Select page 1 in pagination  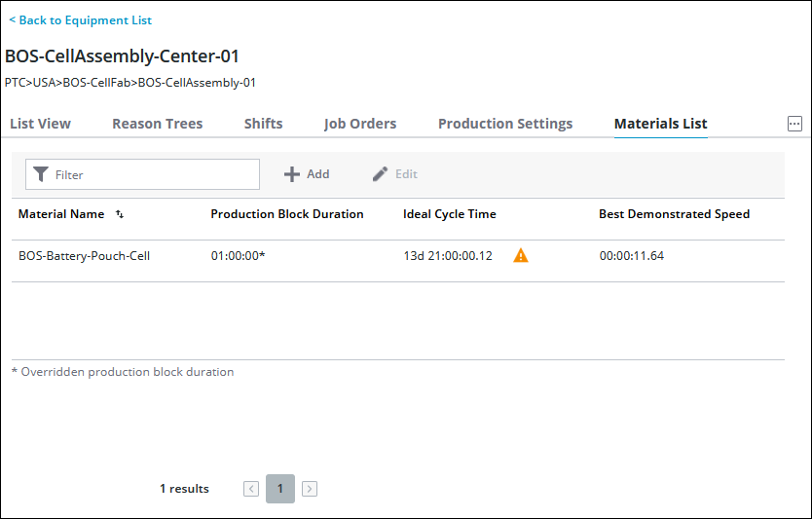280,489
